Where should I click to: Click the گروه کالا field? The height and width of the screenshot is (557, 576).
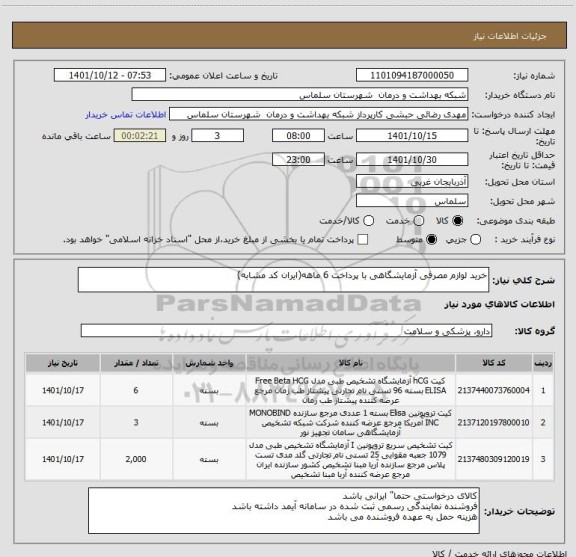coord(286,331)
